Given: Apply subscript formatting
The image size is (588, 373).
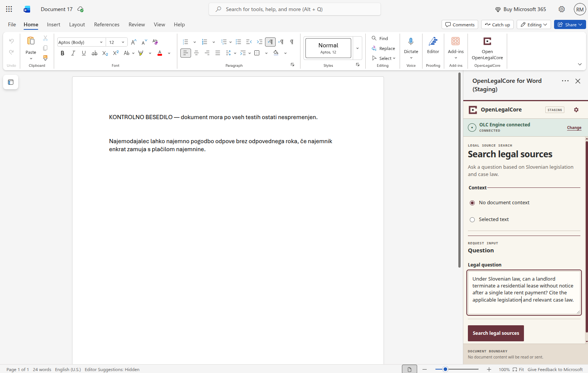Looking at the screenshot, I should pos(105,53).
